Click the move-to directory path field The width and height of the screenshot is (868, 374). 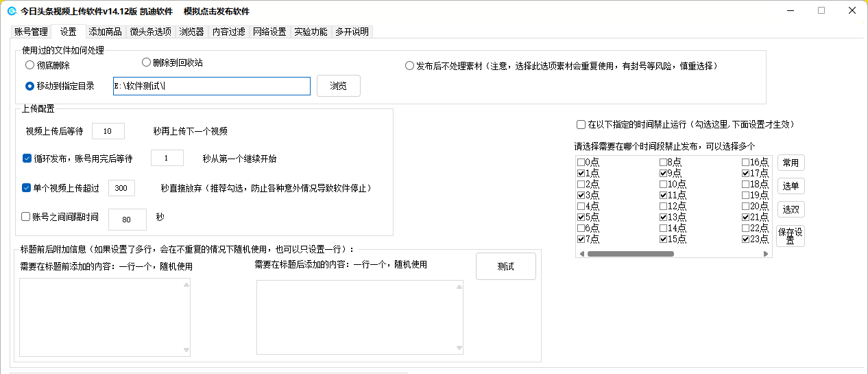coord(211,86)
